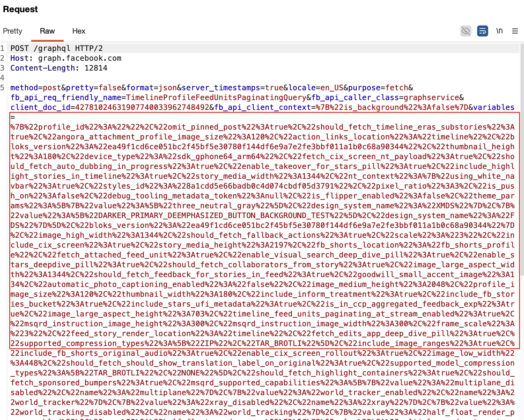The height and width of the screenshot is (420, 524).
Task: Select the Raw tab
Action: click(47, 31)
